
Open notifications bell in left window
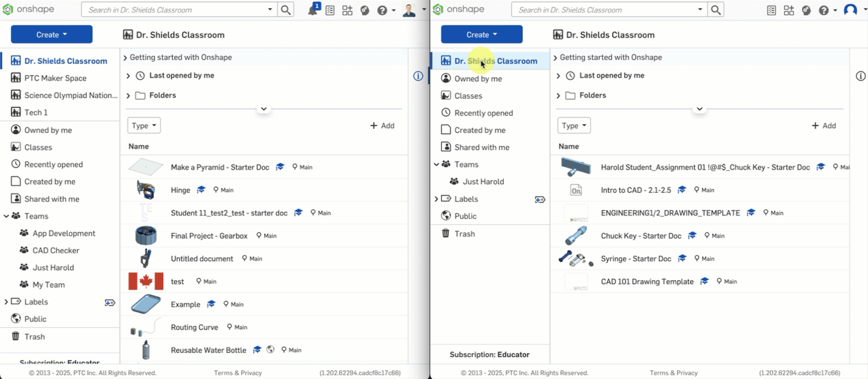[x=314, y=10]
